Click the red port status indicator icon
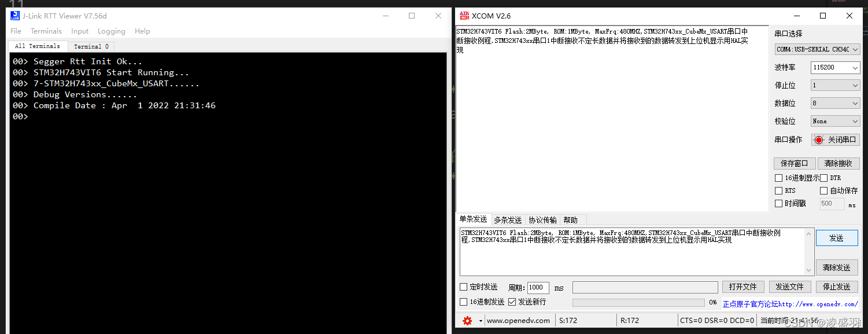This screenshot has width=868, height=334. 819,140
